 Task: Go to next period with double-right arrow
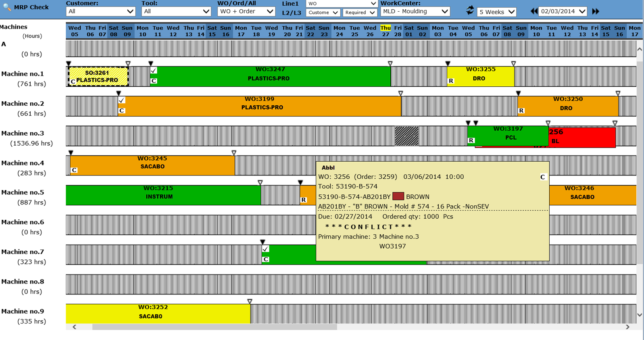click(x=596, y=11)
